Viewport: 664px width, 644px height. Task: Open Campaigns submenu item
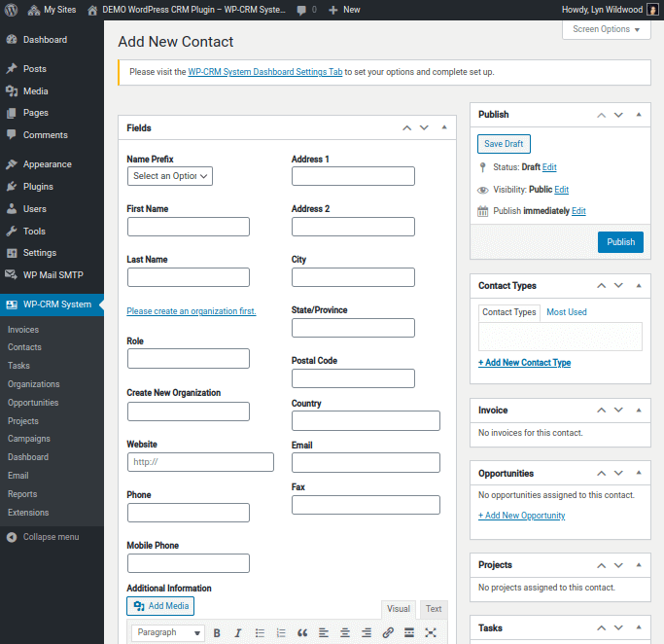pyautogui.click(x=29, y=439)
